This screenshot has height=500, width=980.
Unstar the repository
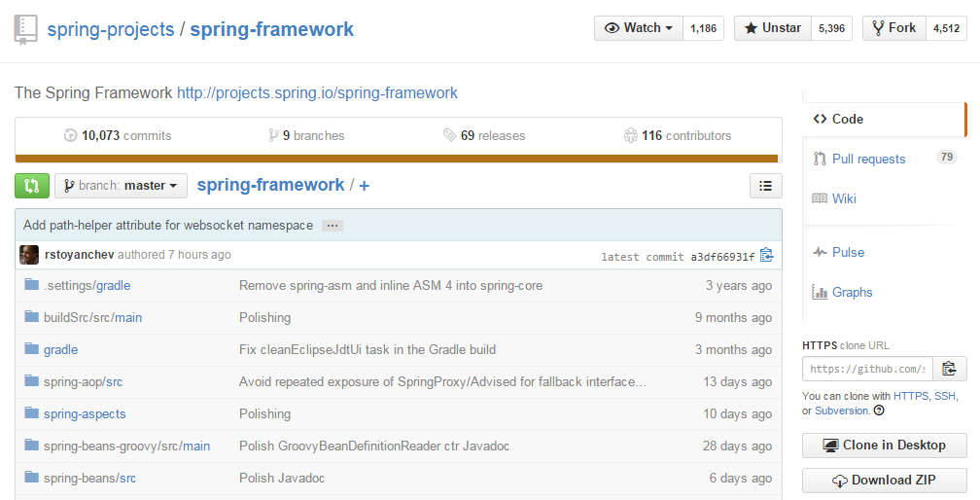point(773,28)
